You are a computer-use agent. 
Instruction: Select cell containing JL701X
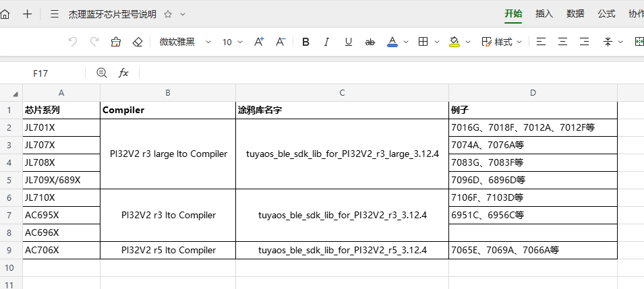coord(61,128)
